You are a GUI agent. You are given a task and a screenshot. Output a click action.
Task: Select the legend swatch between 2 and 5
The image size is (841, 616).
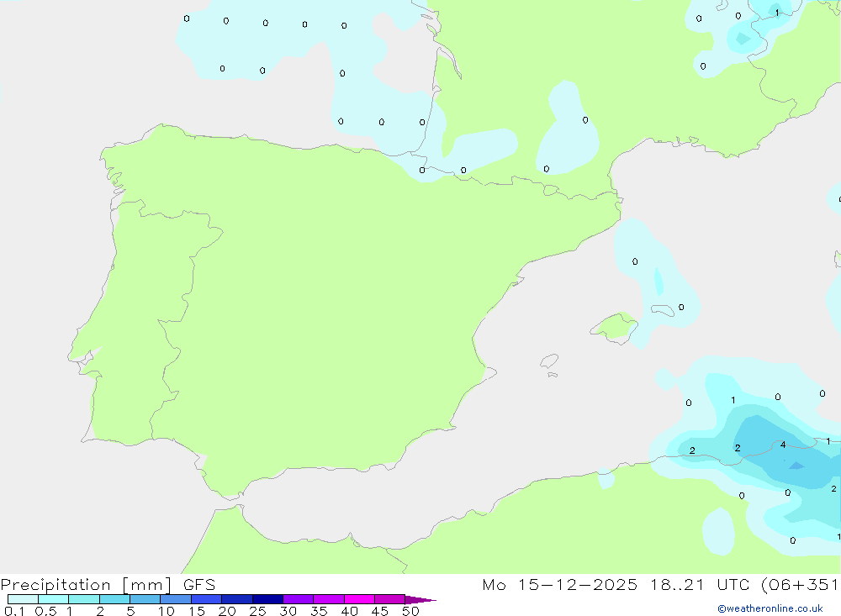tap(114, 599)
